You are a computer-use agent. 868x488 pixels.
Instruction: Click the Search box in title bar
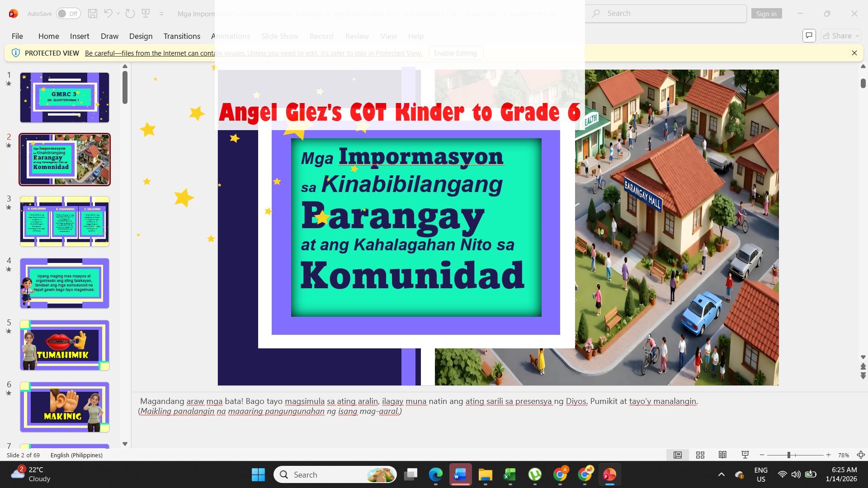665,14
